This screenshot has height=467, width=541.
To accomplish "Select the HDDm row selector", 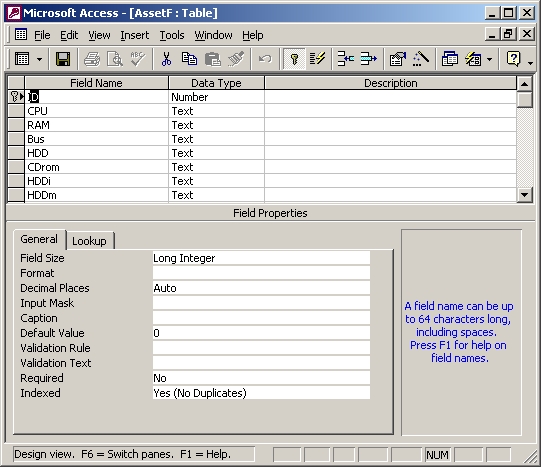I will (x=16, y=195).
